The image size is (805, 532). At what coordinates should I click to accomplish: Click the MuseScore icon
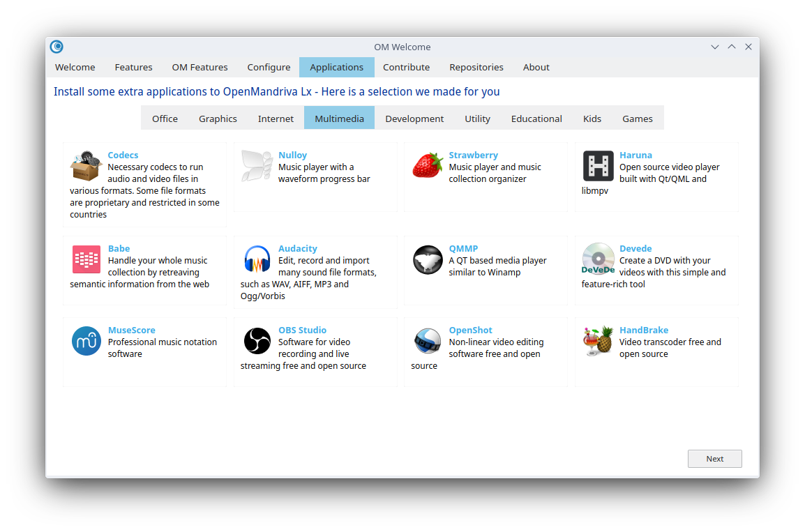[86, 341]
